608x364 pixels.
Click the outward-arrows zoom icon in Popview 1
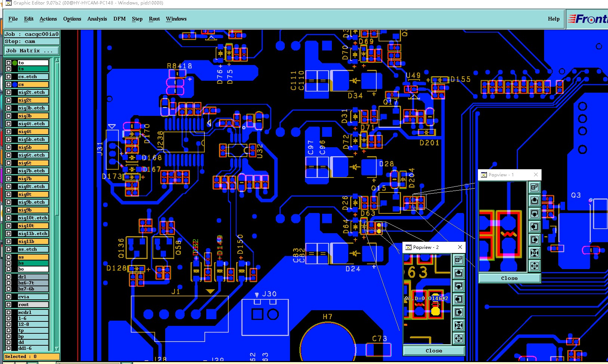(x=534, y=266)
